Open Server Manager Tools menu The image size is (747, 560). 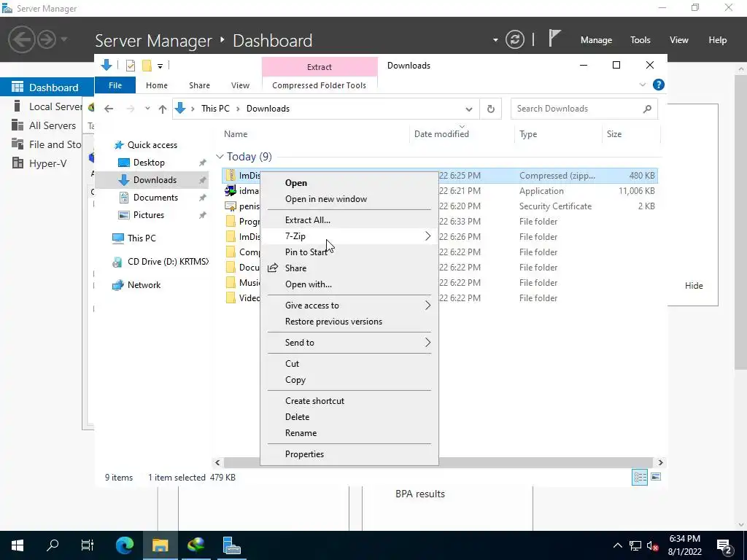coord(640,40)
